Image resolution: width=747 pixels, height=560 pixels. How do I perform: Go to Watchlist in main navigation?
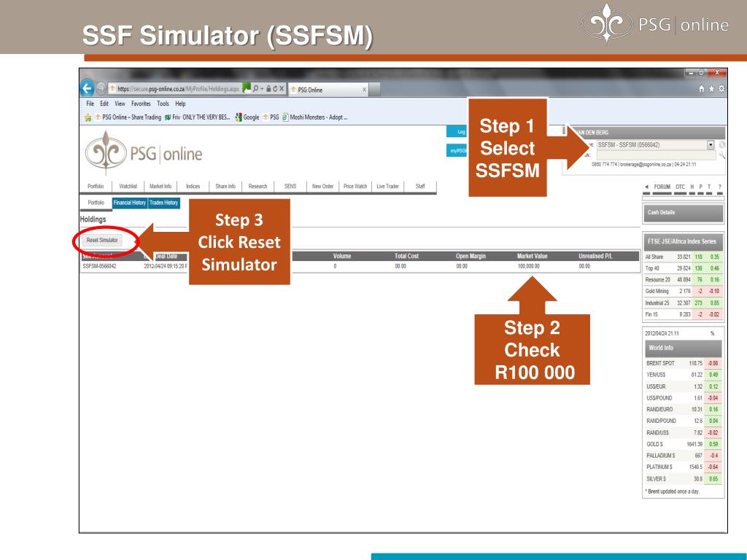click(128, 186)
